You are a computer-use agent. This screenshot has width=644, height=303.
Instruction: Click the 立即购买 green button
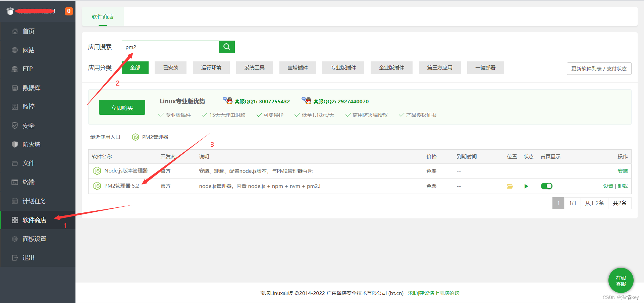(122, 108)
